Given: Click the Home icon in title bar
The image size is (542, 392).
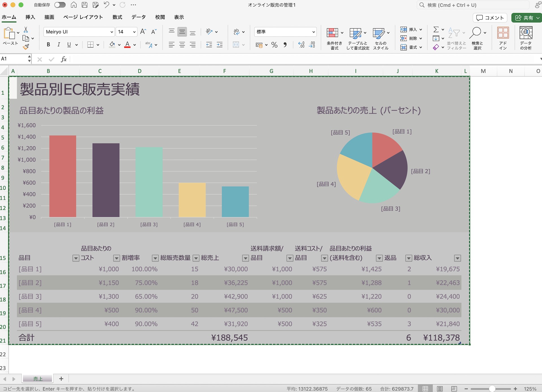Looking at the screenshot, I should 74,5.
